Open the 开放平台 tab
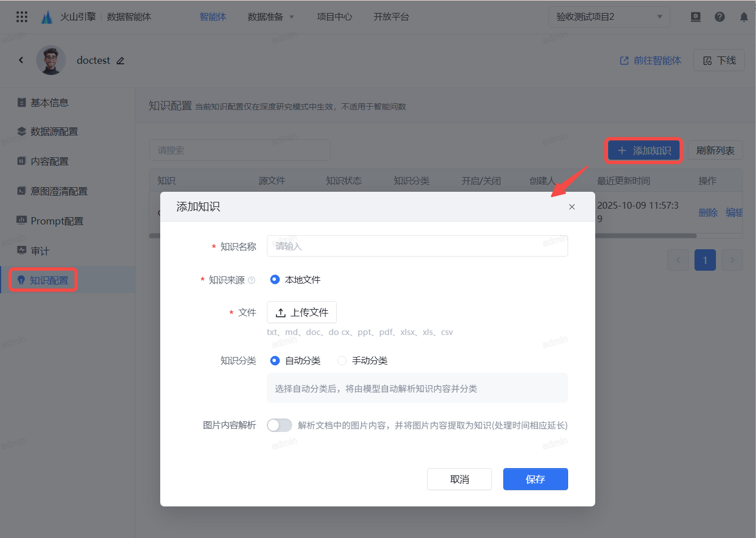Viewport: 756px width, 538px height. pos(392,17)
